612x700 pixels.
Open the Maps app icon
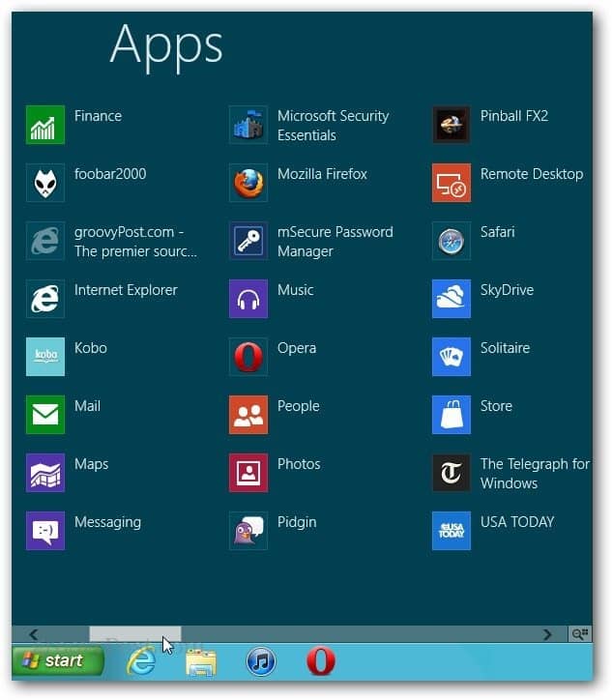point(45,473)
